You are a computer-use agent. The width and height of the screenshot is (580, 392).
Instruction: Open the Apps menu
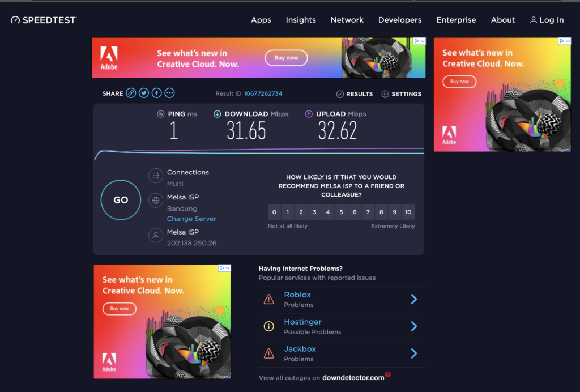[x=261, y=20]
